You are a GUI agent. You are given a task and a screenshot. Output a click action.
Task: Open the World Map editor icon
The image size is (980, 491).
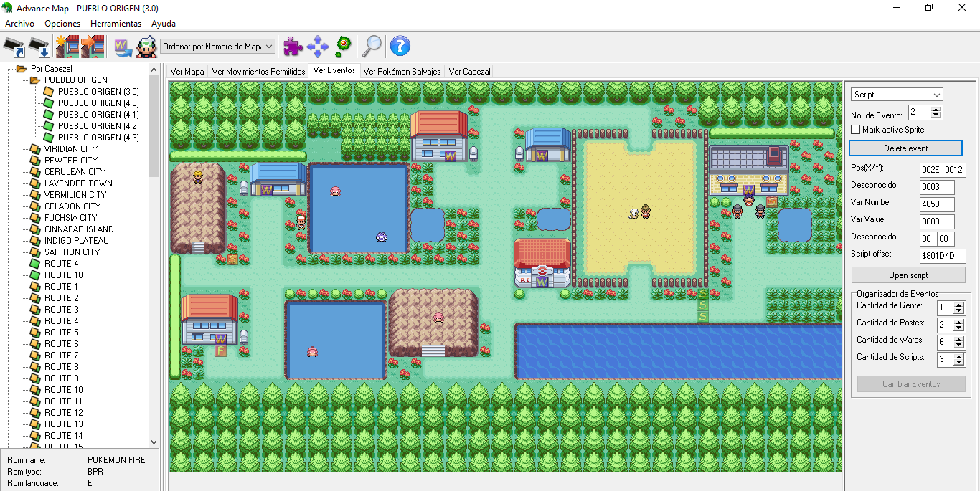122,46
